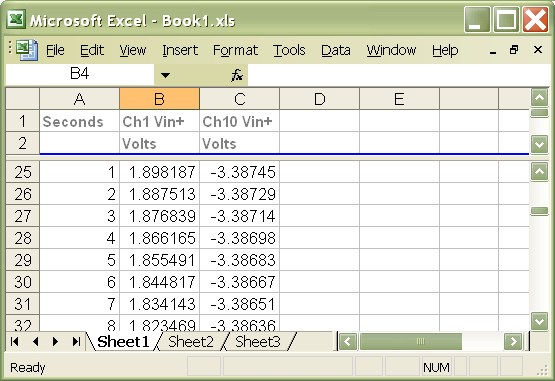The width and height of the screenshot is (555, 381).
Task: Click the lower pane vertical scroll down arrow
Action: pyautogui.click(x=539, y=322)
